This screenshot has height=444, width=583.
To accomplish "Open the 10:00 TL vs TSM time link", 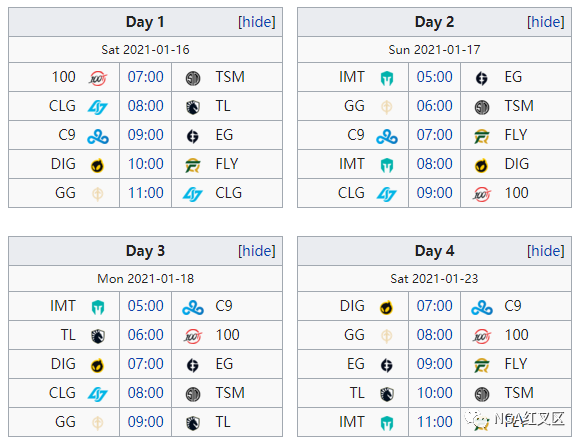I will [x=435, y=393].
